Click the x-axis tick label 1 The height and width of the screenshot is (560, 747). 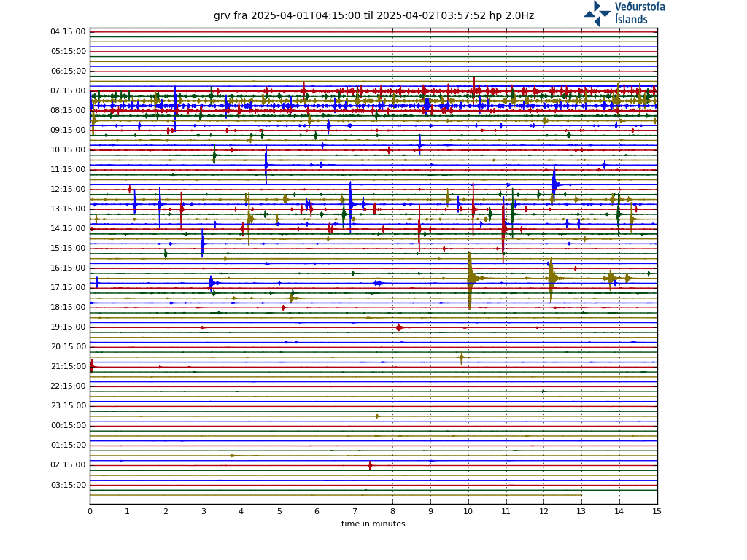128,511
